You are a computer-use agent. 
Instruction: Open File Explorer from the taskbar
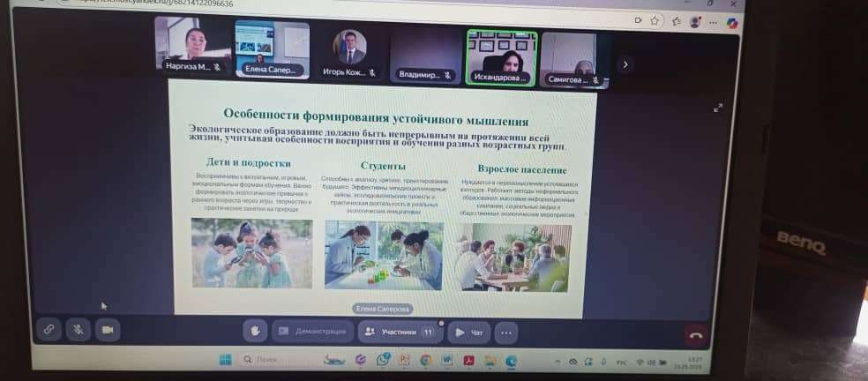[x=490, y=362]
